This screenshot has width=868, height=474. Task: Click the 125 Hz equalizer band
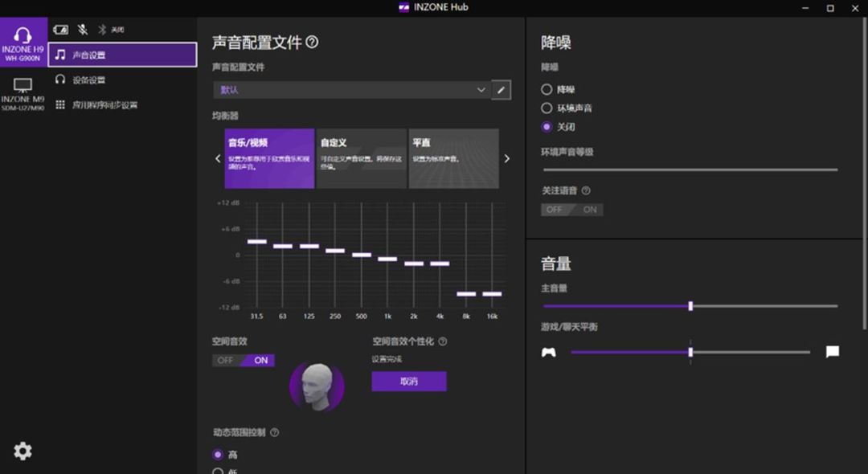click(x=309, y=246)
